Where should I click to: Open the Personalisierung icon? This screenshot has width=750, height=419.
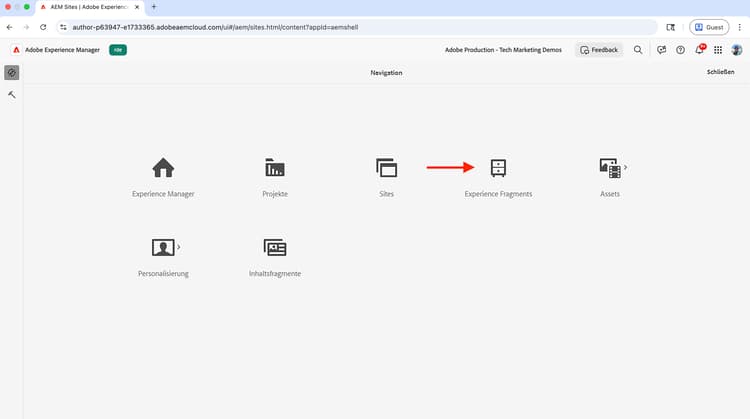pyautogui.click(x=163, y=247)
